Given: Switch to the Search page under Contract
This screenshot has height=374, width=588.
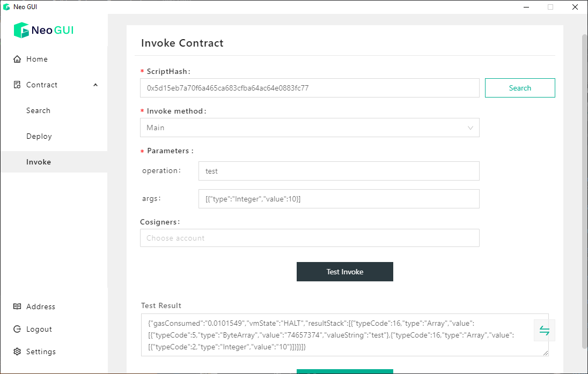Looking at the screenshot, I should (38, 110).
